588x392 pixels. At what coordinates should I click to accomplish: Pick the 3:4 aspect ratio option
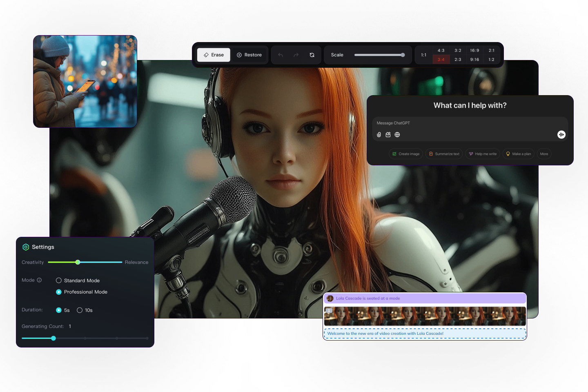pyautogui.click(x=441, y=60)
